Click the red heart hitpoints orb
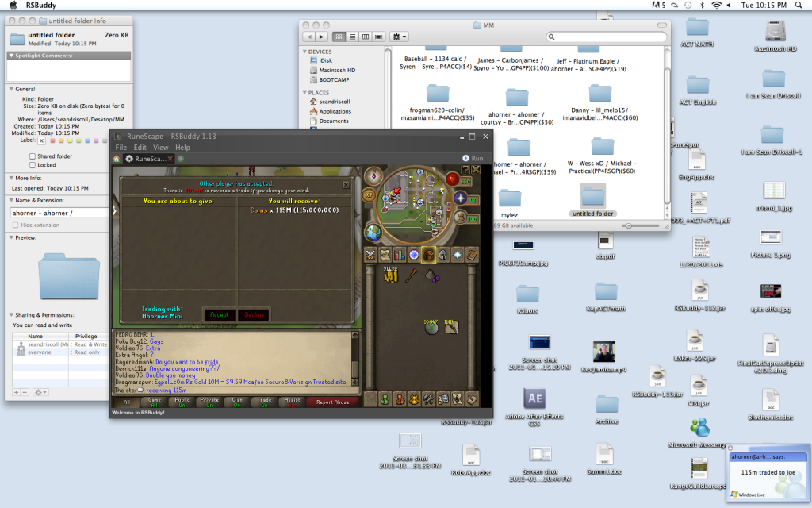The height and width of the screenshot is (508, 812). (x=453, y=179)
